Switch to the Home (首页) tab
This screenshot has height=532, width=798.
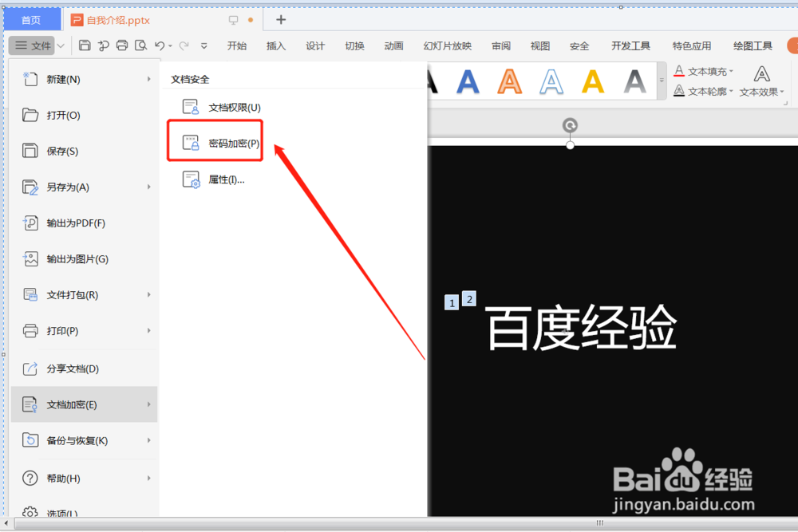31,20
